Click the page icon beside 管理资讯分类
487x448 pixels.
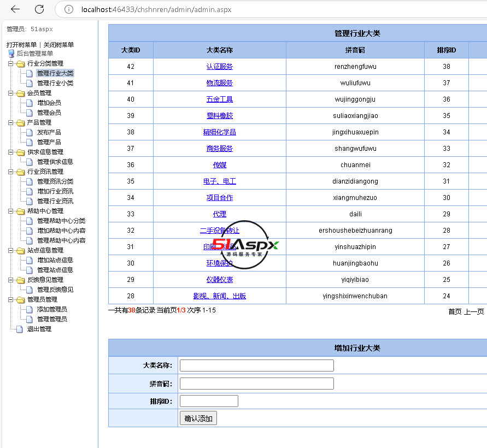tap(30, 181)
